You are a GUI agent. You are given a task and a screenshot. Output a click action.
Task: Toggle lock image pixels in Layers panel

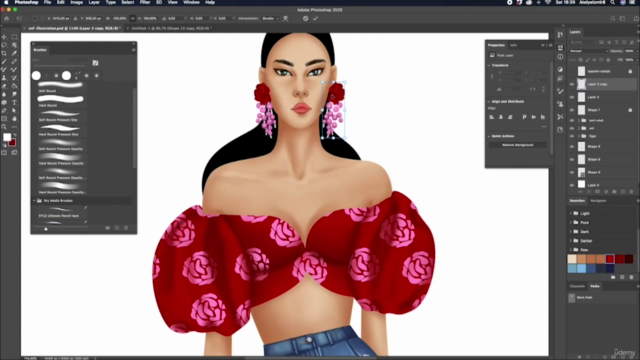(x=588, y=60)
